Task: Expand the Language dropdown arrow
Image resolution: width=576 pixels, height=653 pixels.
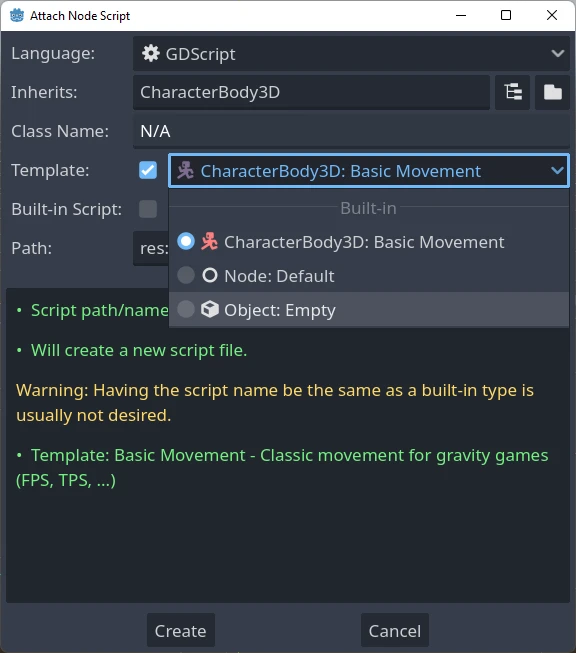Action: click(558, 53)
